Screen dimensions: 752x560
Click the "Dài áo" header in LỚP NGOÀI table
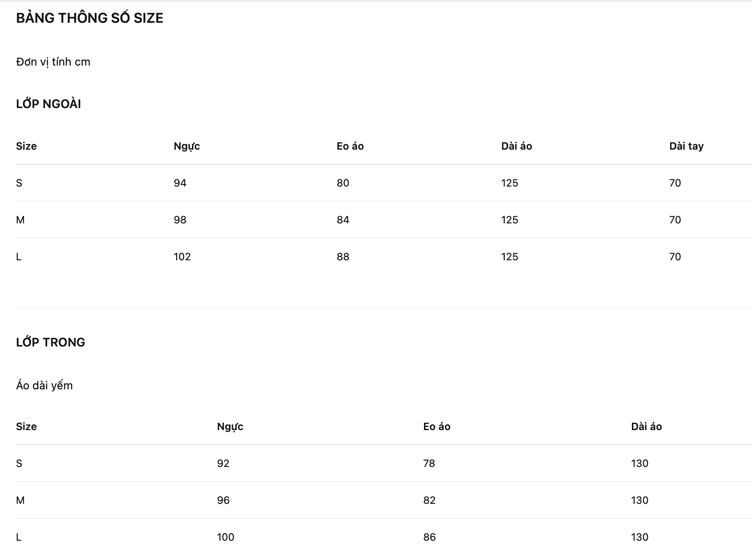tap(516, 146)
